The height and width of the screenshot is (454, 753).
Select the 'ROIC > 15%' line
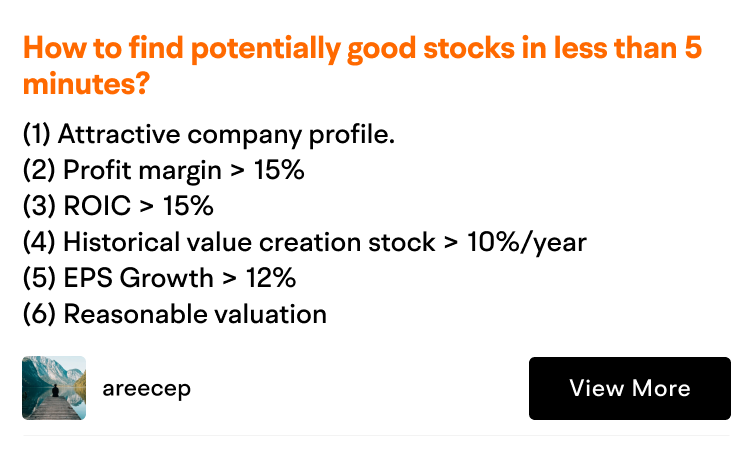pyautogui.click(x=118, y=206)
